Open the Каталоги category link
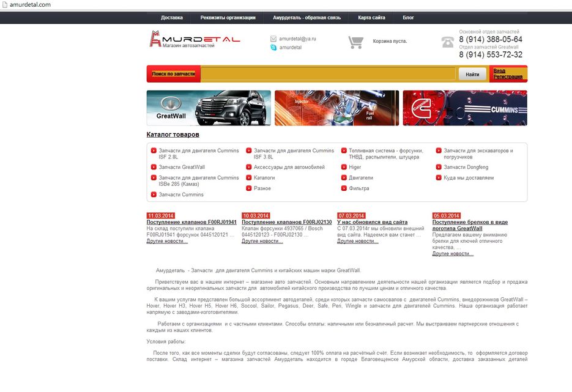572x392 pixels. pos(264,177)
